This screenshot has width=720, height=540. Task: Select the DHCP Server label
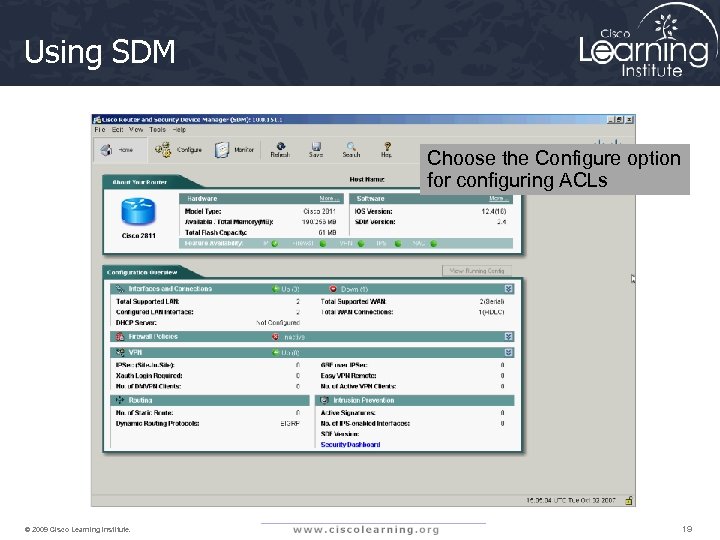pos(136,322)
